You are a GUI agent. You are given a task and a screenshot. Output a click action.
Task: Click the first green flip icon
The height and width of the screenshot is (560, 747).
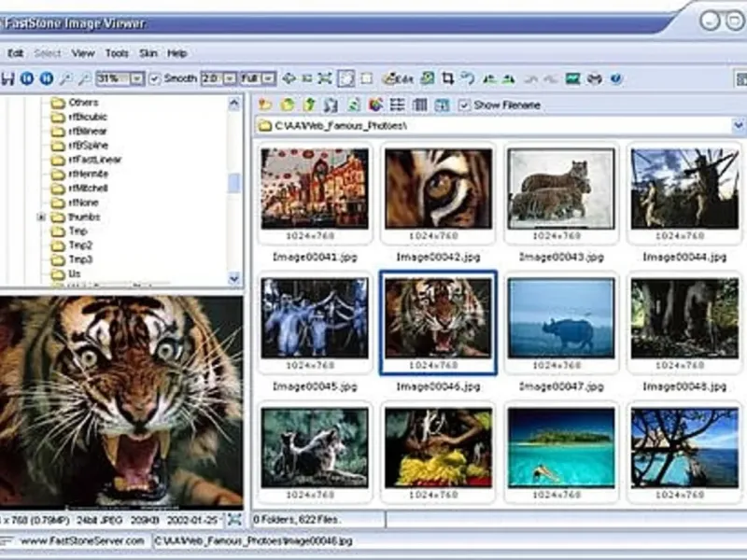(x=489, y=78)
